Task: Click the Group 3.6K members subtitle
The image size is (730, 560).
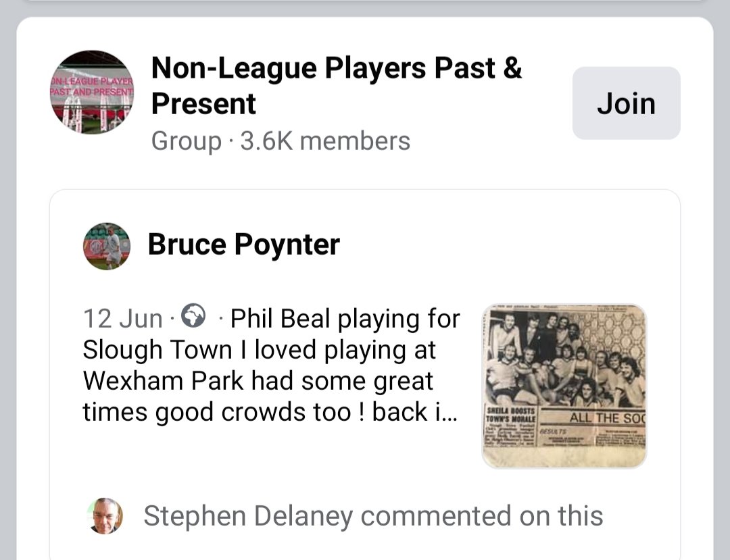Action: pyautogui.click(x=281, y=141)
